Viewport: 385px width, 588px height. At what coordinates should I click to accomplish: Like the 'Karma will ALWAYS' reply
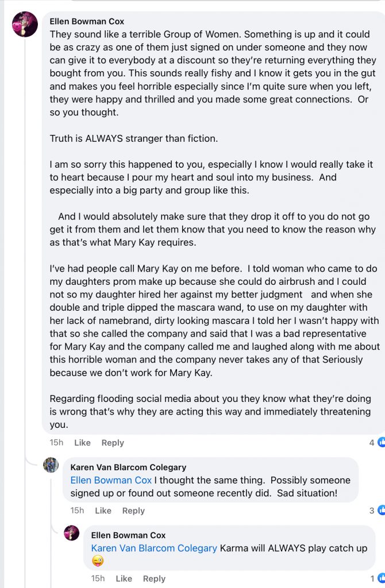point(124,578)
